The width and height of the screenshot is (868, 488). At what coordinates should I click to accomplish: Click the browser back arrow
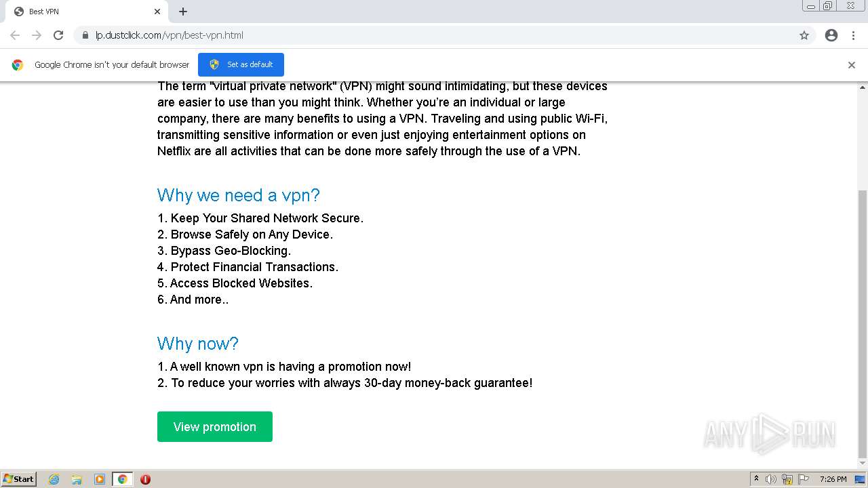(15, 35)
